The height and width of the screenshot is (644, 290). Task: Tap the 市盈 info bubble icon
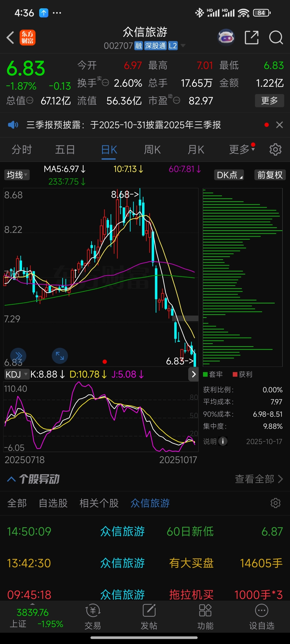point(176,100)
